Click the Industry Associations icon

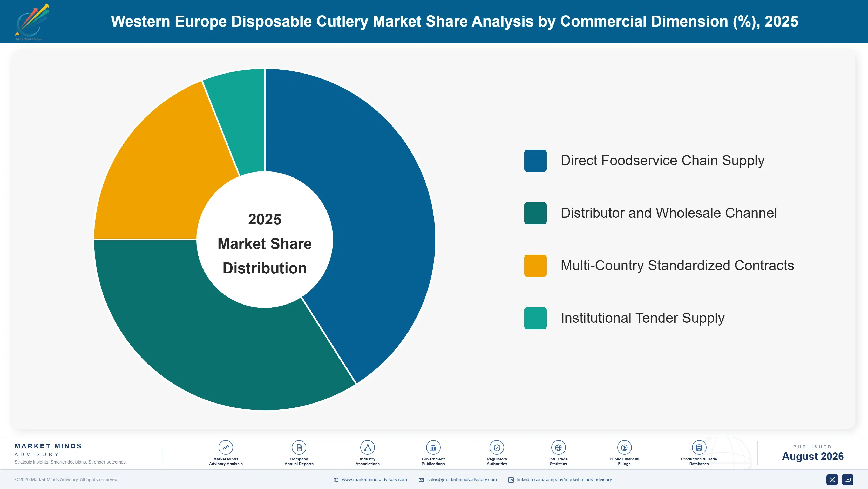point(367,447)
